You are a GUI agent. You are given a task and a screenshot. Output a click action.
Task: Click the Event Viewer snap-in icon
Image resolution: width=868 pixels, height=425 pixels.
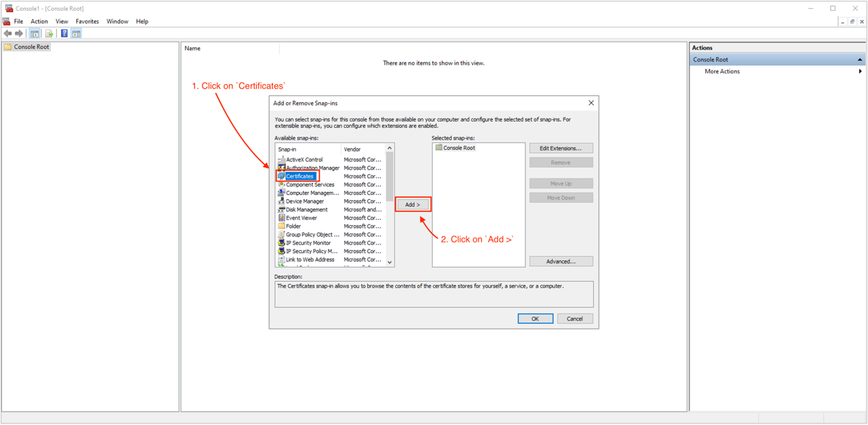pos(281,218)
